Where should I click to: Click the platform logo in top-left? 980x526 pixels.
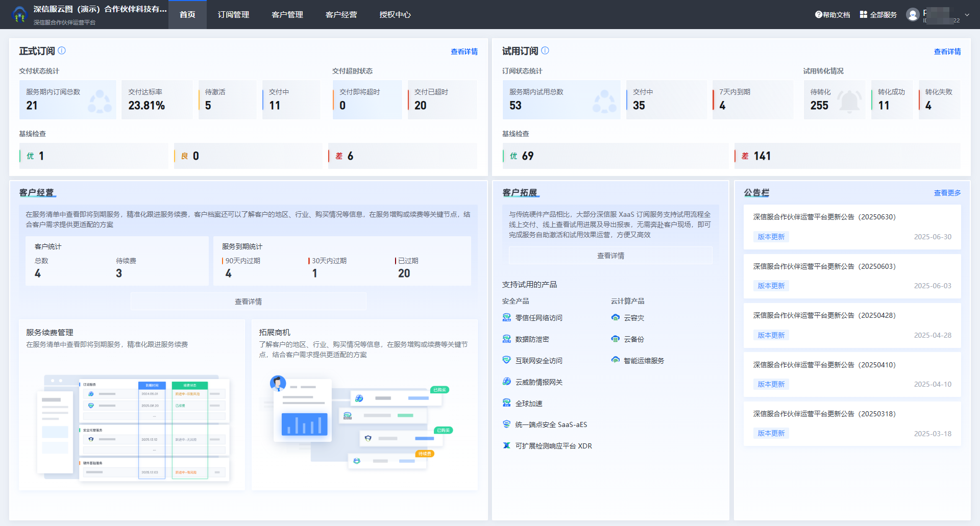coord(19,14)
